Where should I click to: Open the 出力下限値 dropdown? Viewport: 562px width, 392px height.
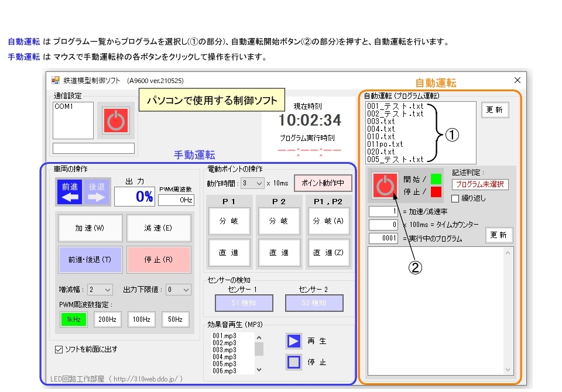178,290
